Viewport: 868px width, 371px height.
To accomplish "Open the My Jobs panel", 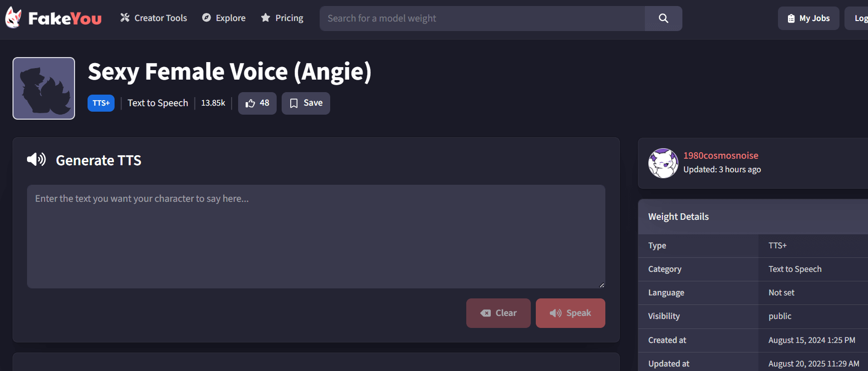I will (808, 19).
